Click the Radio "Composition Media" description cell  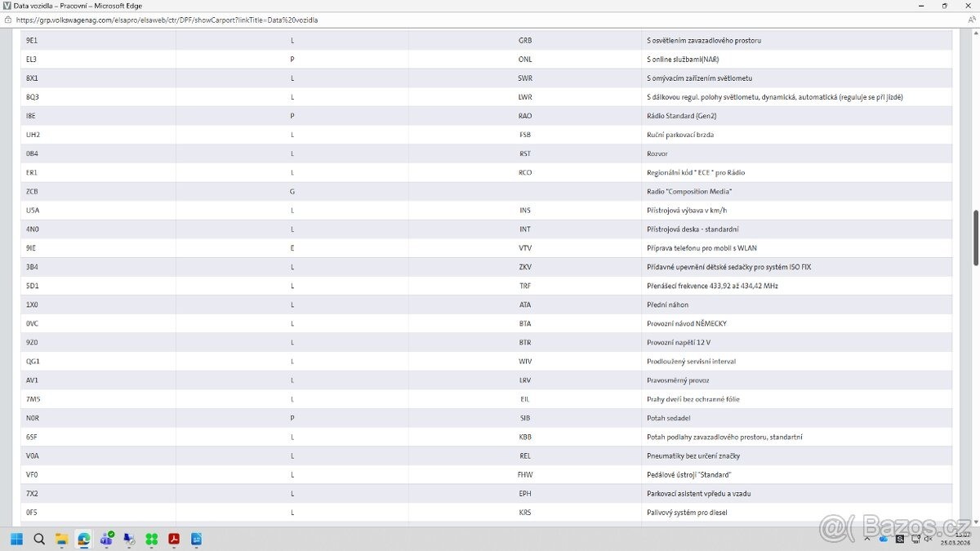pos(688,192)
